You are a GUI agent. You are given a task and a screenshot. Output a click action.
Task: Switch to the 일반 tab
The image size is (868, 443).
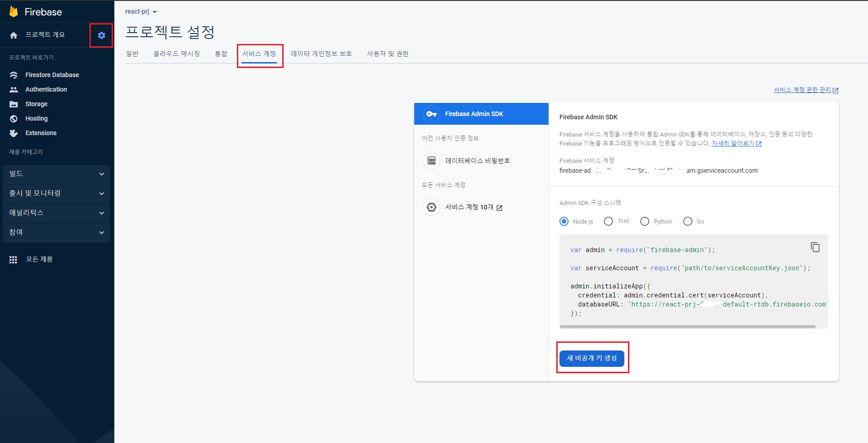coord(132,54)
